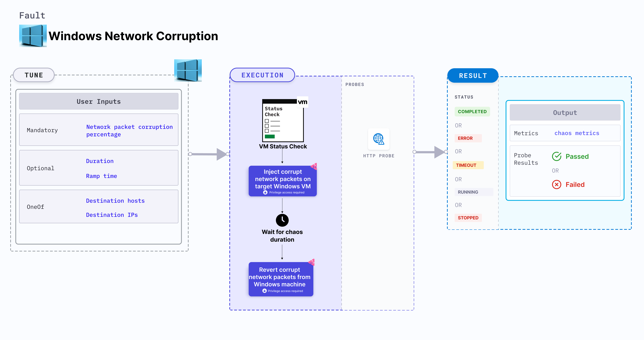Screen dimensions: 644x340
Task: Select the COMPLETED status indicator
Action: click(472, 112)
